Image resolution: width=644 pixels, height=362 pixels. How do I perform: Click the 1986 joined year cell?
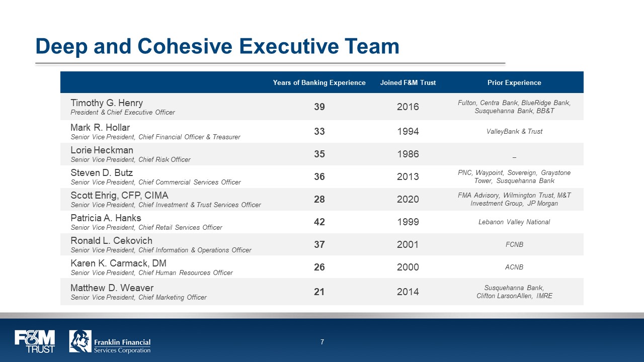click(x=408, y=154)
